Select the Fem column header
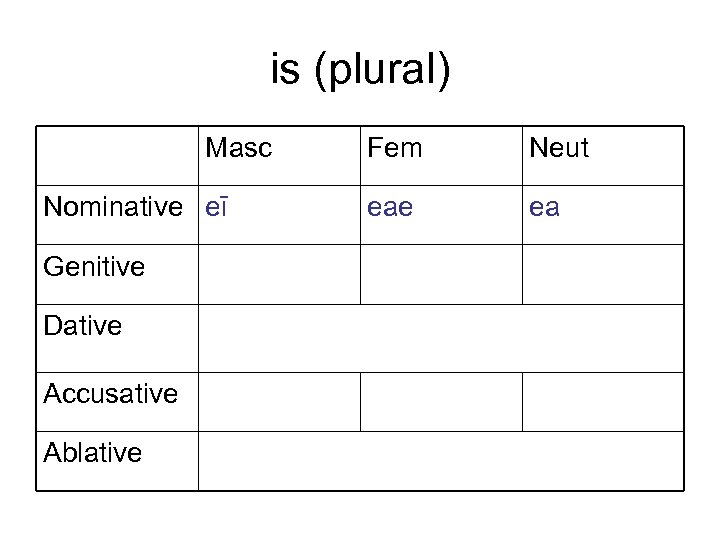The image size is (720, 540). click(395, 149)
